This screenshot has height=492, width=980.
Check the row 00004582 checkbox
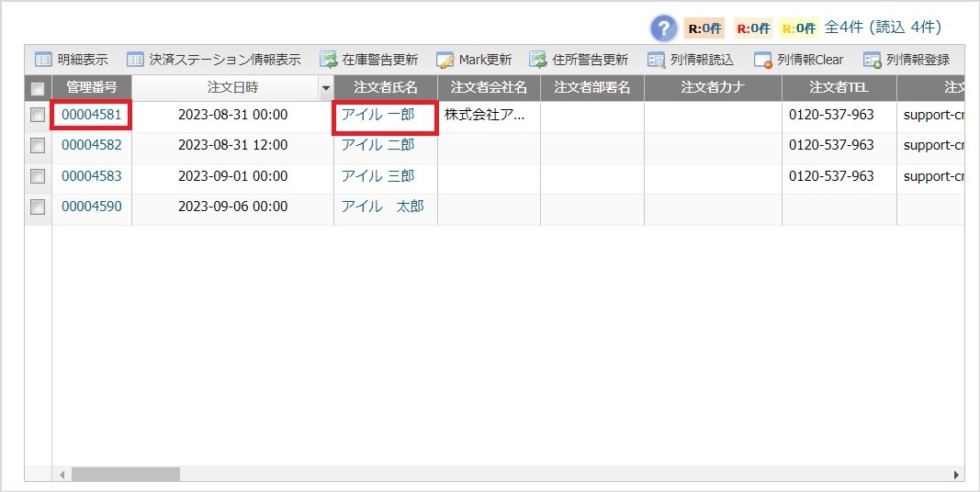[39, 145]
